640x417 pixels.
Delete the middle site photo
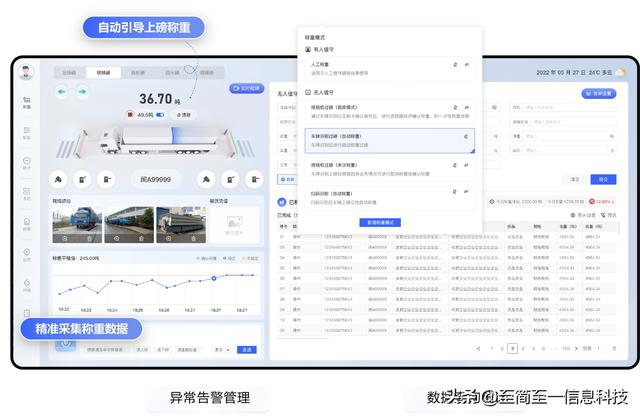coord(141,238)
